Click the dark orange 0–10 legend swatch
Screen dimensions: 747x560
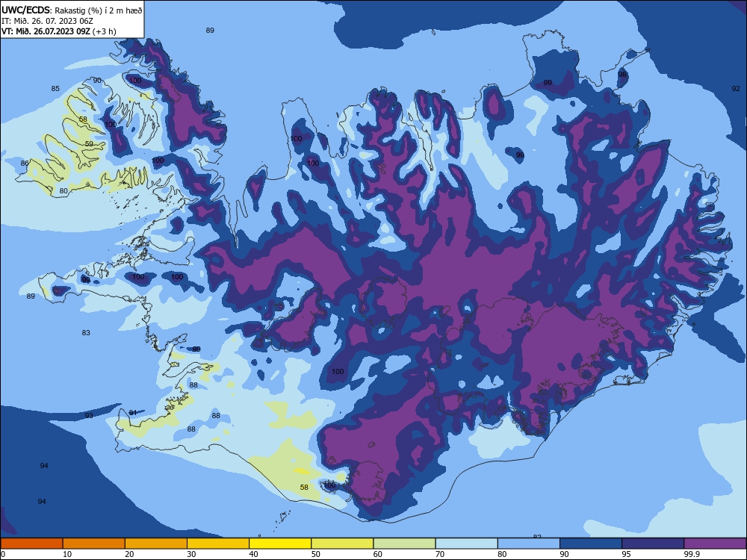click(31, 544)
